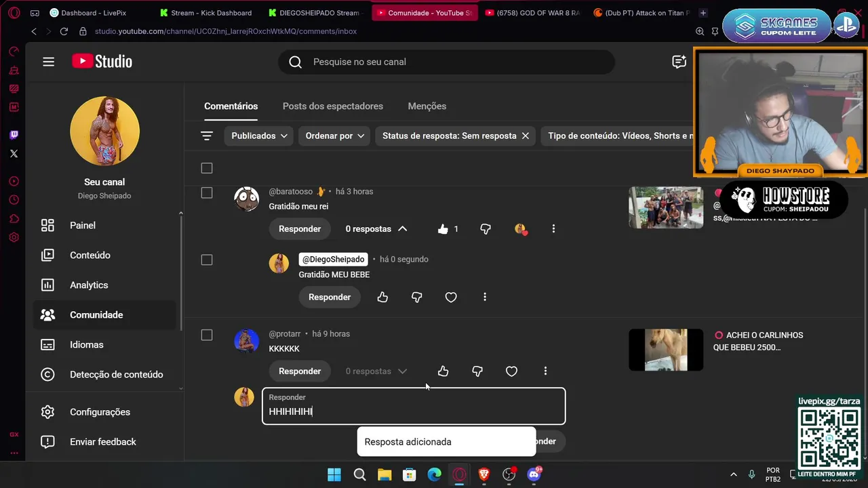Click the reply text field with HHIHIHIHI

414,407
